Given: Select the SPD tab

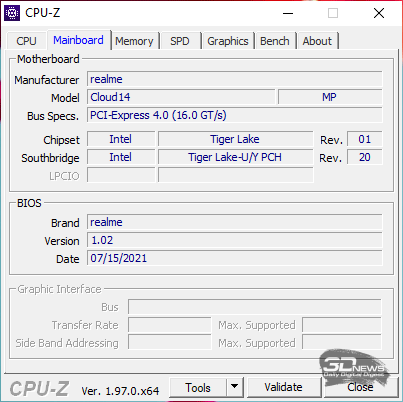Looking at the screenshot, I should point(180,41).
